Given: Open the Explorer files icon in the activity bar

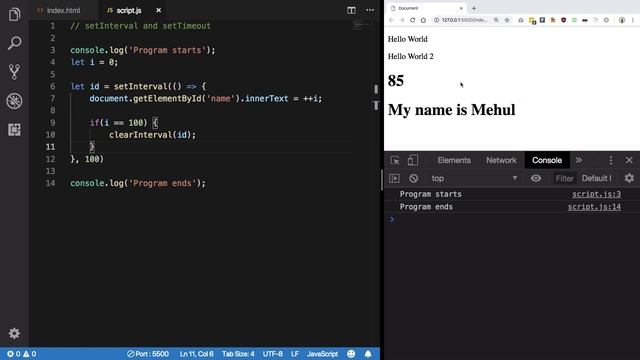Looking at the screenshot, I should pos(14,14).
